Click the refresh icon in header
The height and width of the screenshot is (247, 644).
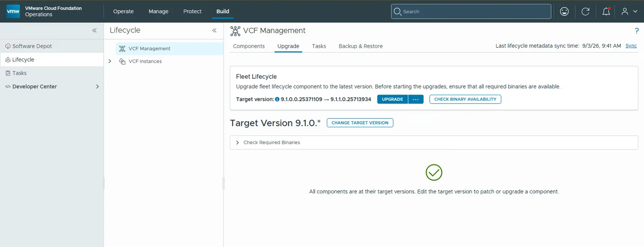point(585,11)
